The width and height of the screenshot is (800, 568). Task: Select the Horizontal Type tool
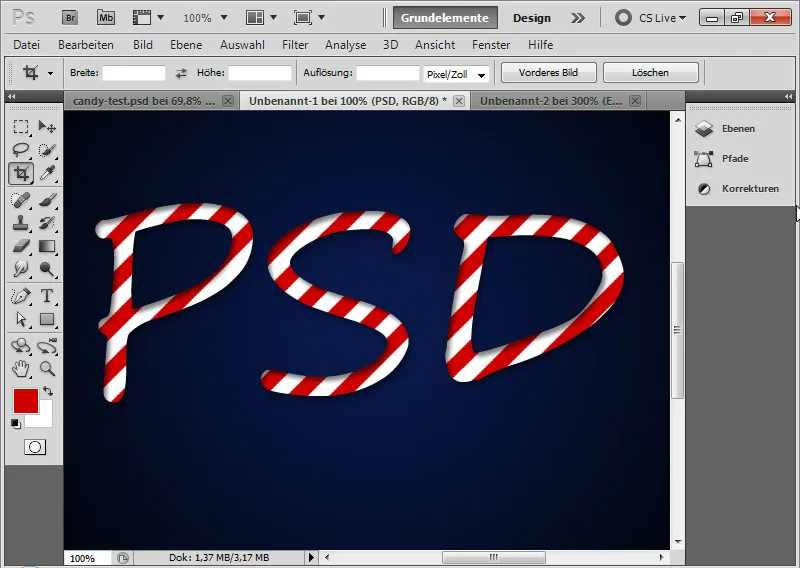tap(47, 296)
